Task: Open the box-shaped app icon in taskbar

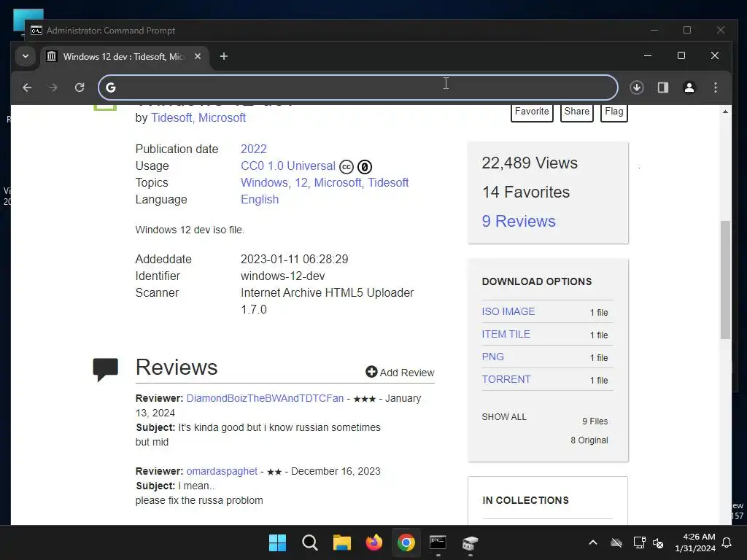Action: [470, 542]
